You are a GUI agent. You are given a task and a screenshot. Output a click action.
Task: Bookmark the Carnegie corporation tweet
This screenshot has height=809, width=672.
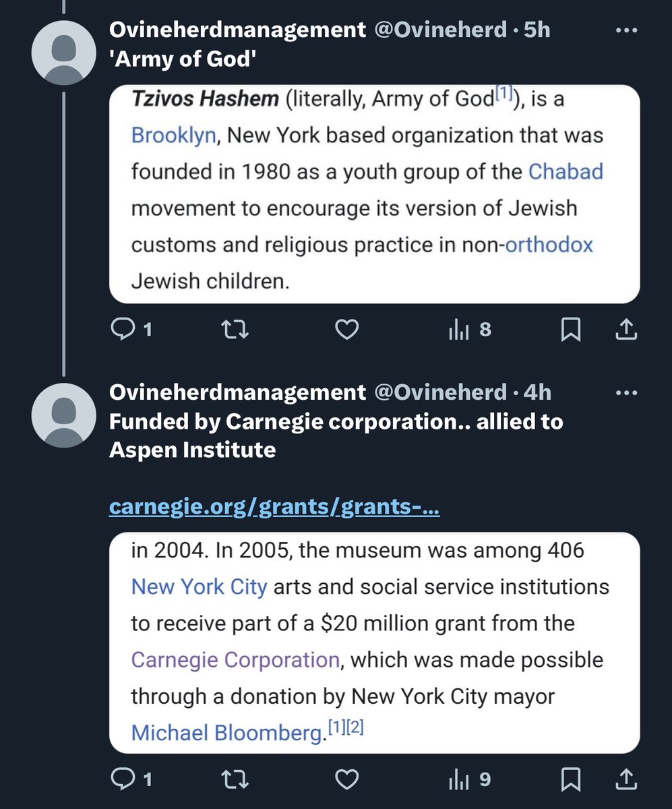tap(571, 780)
